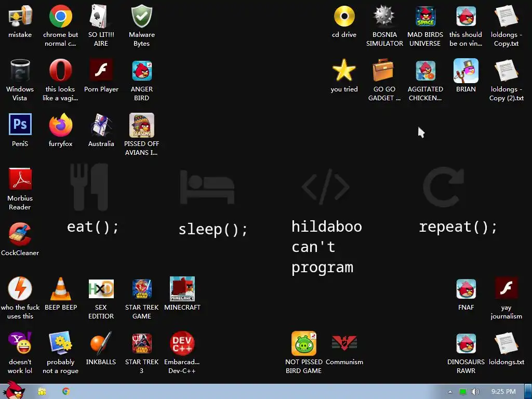Open the 'who the fuck uses this' lightning icon
Image resolution: width=532 pixels, height=399 pixels.
tap(20, 288)
